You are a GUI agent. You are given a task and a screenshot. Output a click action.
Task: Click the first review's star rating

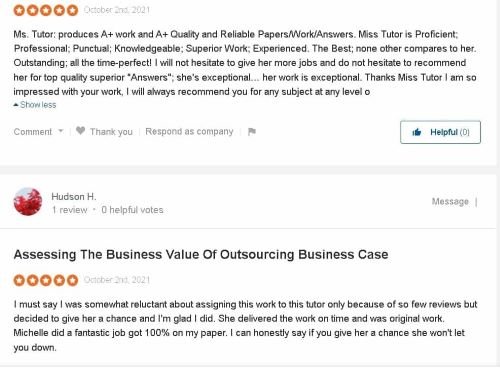[46, 10]
